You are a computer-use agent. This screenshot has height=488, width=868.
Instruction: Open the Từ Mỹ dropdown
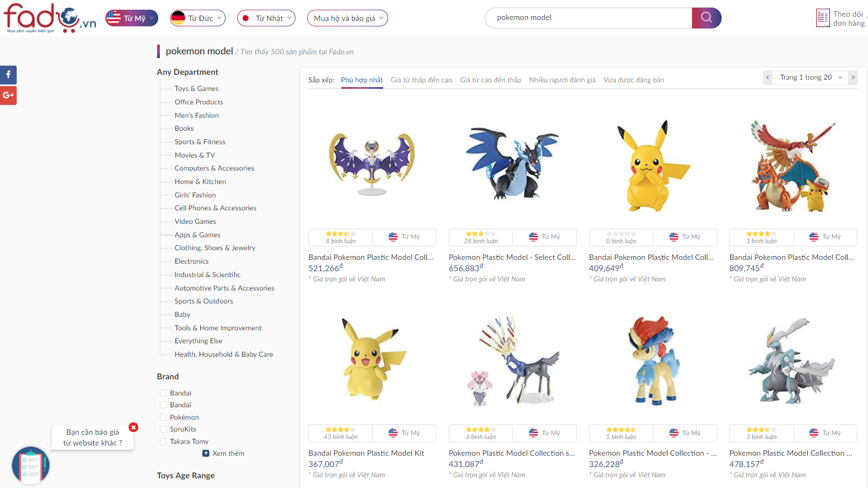[132, 18]
